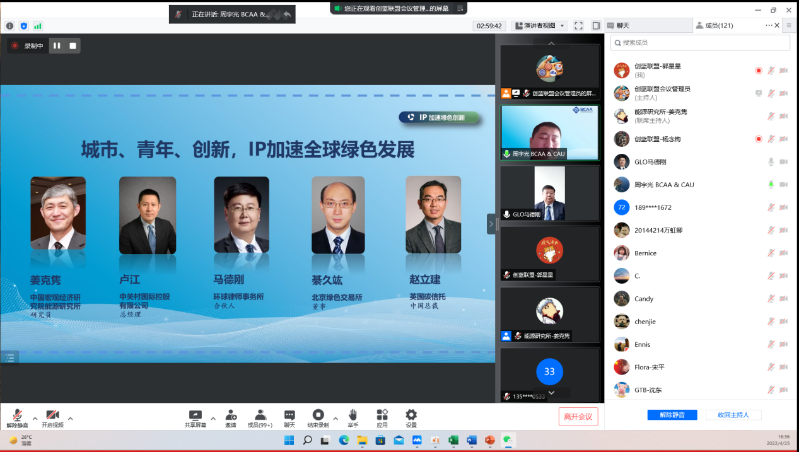Toggle 解除静音 microphone unmute button
Screen dimensions: 799x452
(16, 415)
